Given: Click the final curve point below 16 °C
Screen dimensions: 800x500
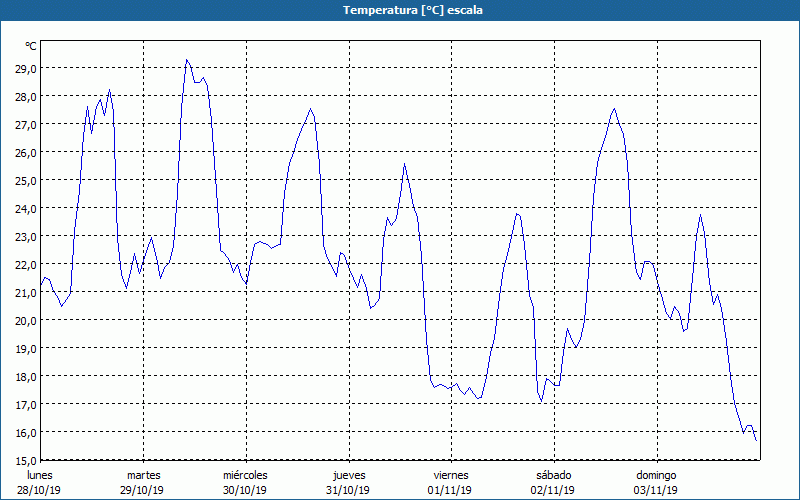Looking at the screenshot, I should click(756, 440).
